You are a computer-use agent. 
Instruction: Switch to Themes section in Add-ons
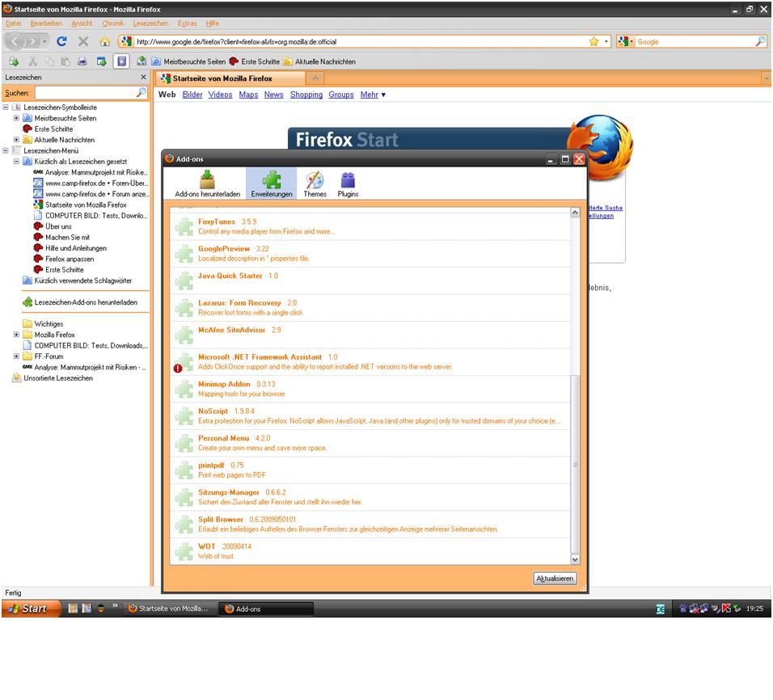point(315,183)
